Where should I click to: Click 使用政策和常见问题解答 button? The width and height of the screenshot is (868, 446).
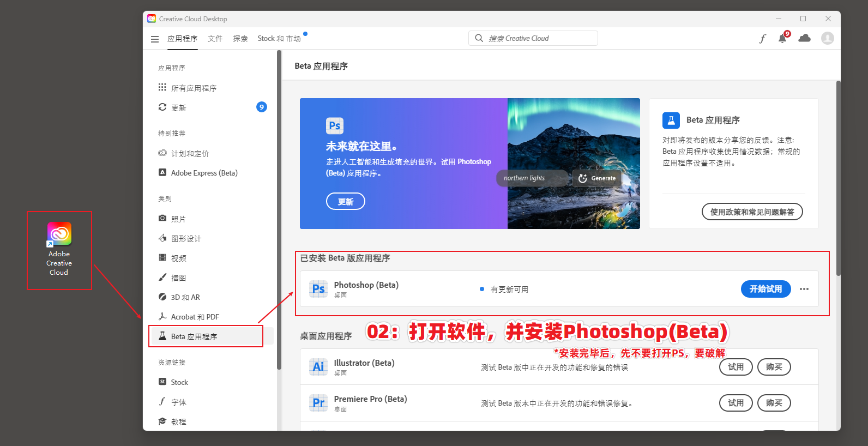coord(752,212)
